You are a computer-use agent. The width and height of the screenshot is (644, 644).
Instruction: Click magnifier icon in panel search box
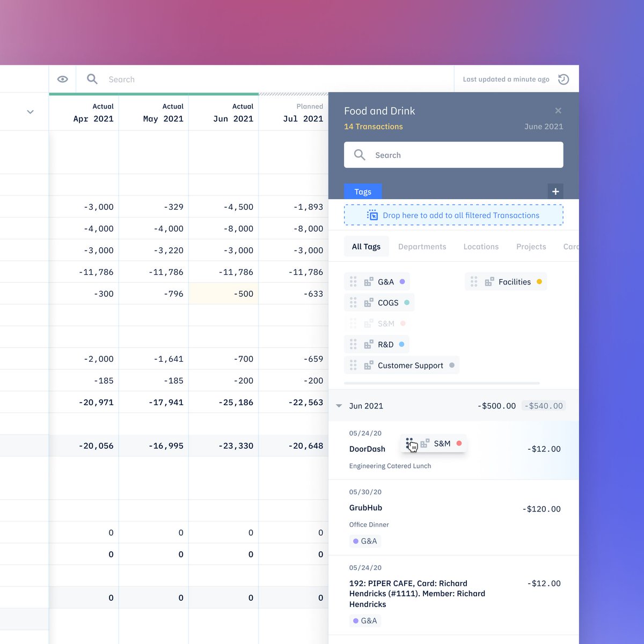coord(360,155)
